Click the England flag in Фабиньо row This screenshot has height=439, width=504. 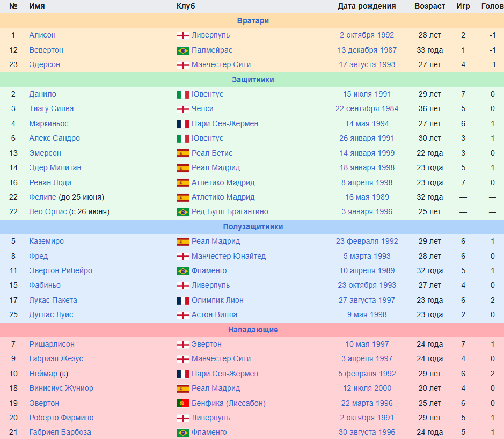click(x=183, y=286)
